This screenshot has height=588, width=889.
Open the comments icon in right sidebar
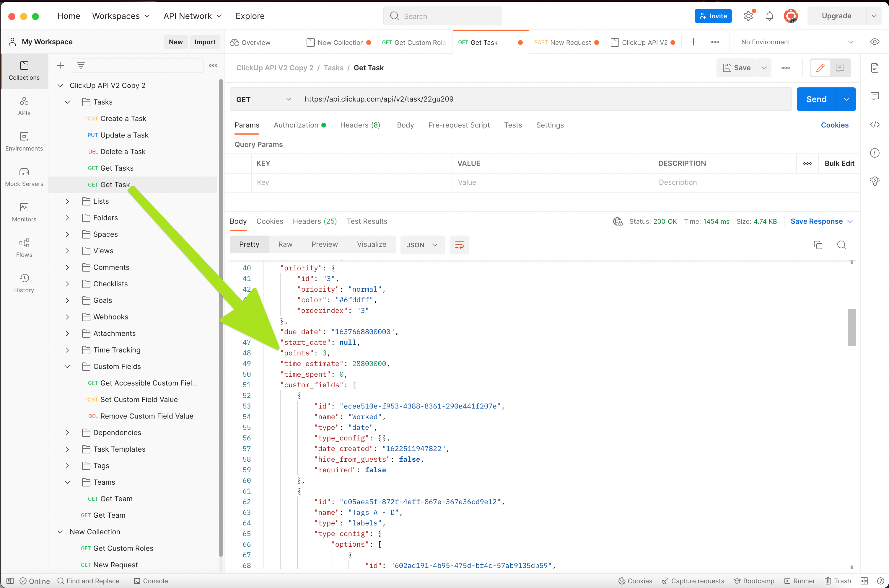pyautogui.click(x=875, y=96)
